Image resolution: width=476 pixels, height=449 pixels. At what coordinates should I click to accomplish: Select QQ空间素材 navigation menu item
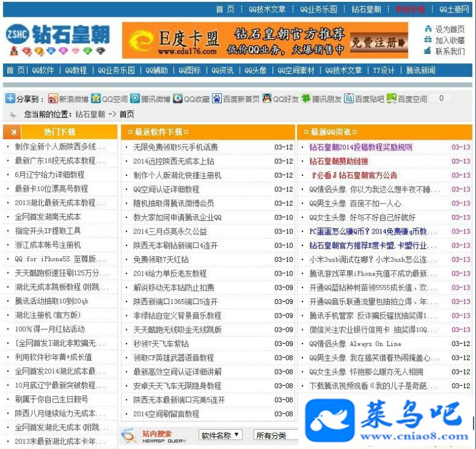point(296,70)
